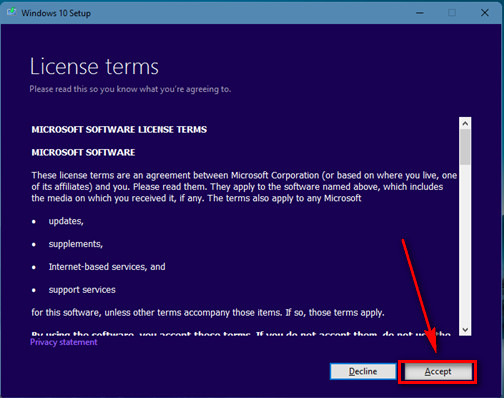Screen dimensions: 504x398
Task: Click the 'License terms' page title
Action: tap(94, 66)
